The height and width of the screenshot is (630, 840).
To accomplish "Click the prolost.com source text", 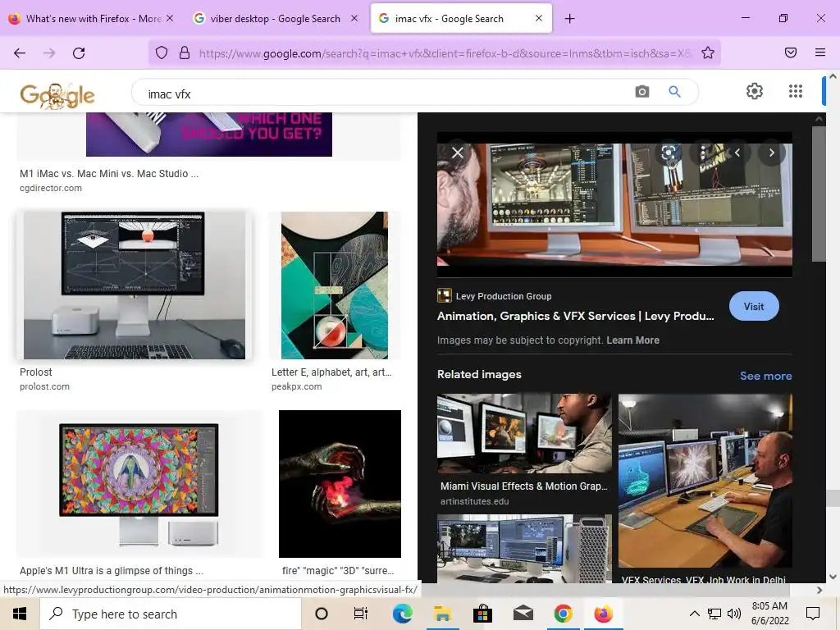I will pos(44,386).
